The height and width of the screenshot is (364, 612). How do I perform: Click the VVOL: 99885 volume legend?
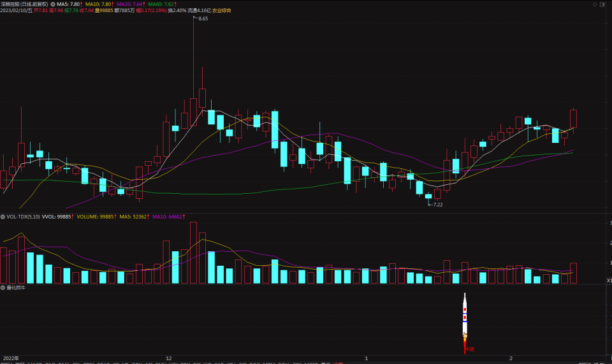point(58,217)
